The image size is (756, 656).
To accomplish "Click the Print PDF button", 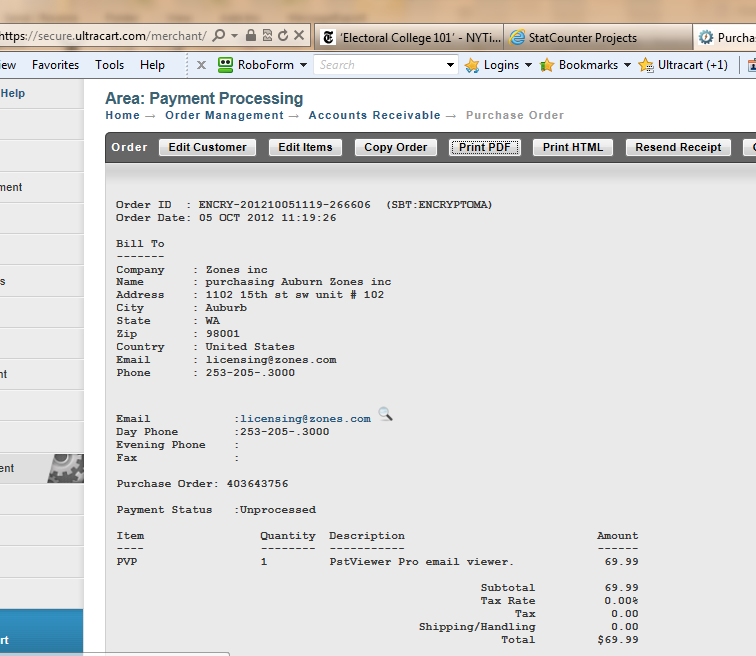I will [x=485, y=147].
